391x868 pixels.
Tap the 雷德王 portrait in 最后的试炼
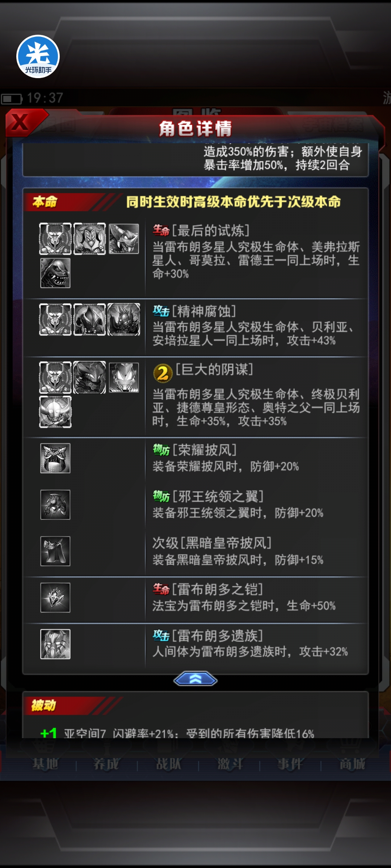[55, 273]
